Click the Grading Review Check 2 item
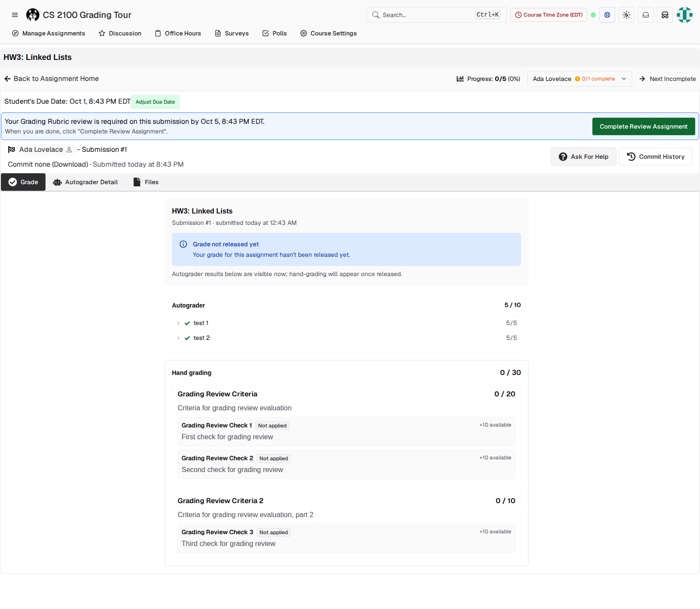The height and width of the screenshot is (609, 700). click(346, 464)
